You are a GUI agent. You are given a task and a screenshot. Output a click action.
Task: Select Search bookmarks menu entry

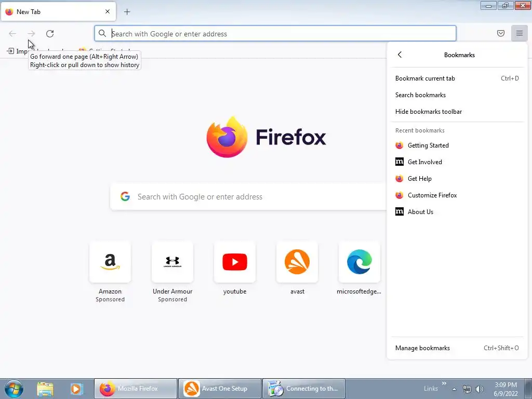(x=457, y=95)
